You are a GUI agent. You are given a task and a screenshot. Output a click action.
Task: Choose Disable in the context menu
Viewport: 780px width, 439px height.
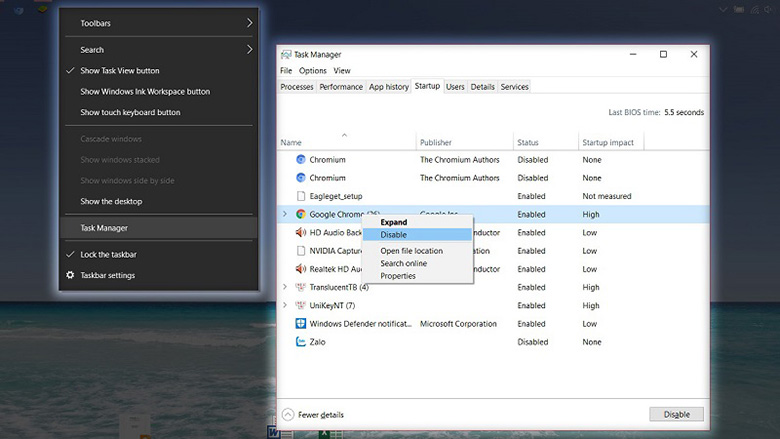coord(393,234)
